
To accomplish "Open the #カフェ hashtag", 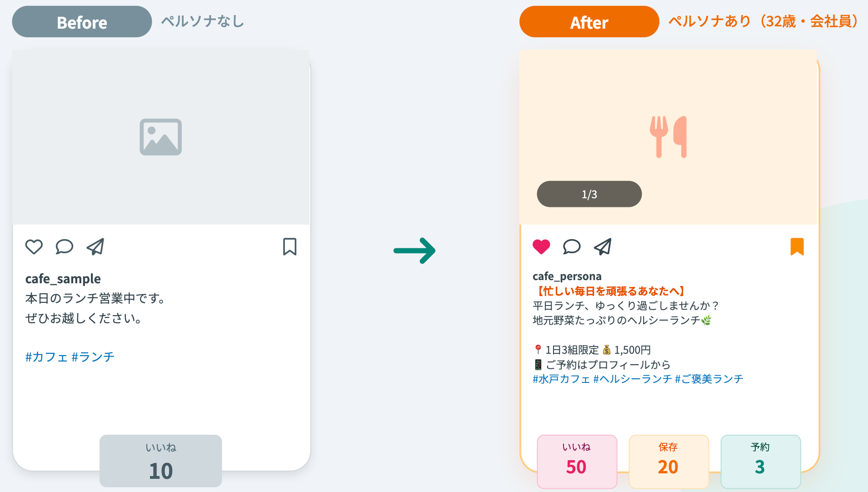I will point(46,357).
